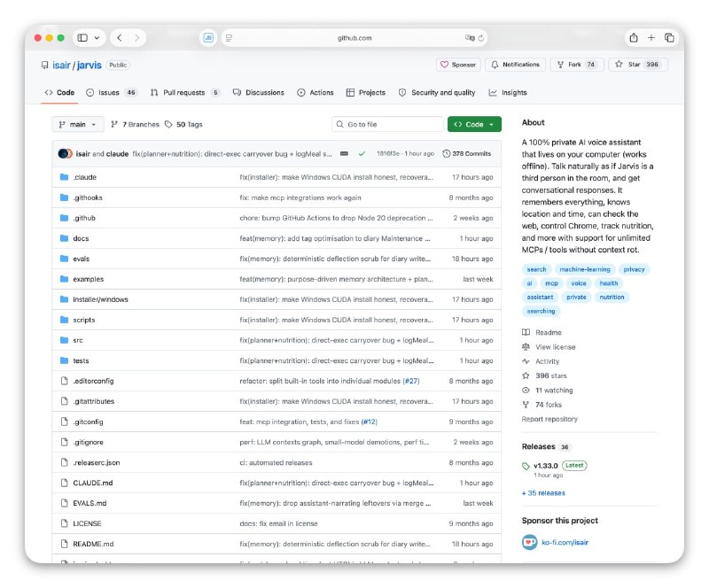Reload the page with the refresh icon

(481, 38)
